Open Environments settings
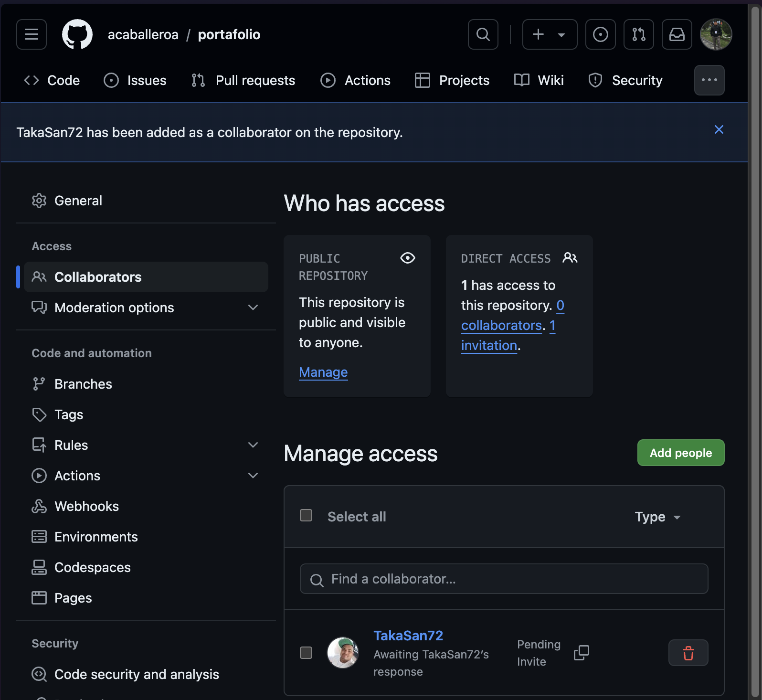Image resolution: width=762 pixels, height=700 pixels. [x=146, y=537]
